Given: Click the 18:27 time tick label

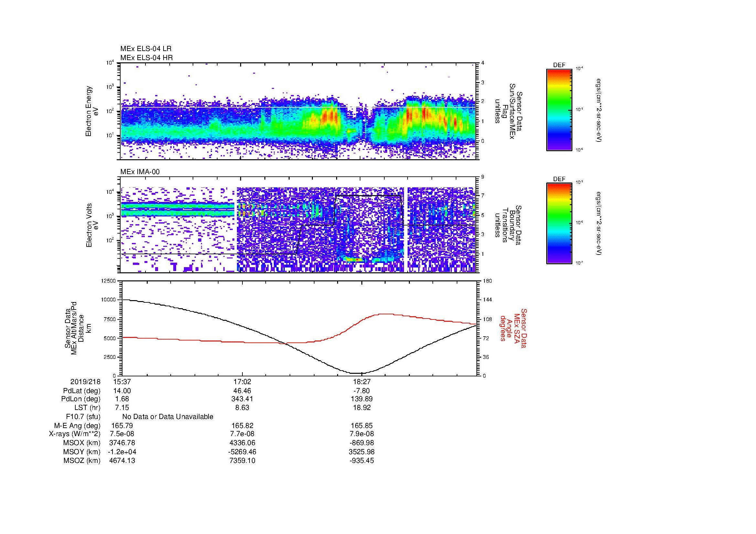Looking at the screenshot, I should tap(362, 382).
